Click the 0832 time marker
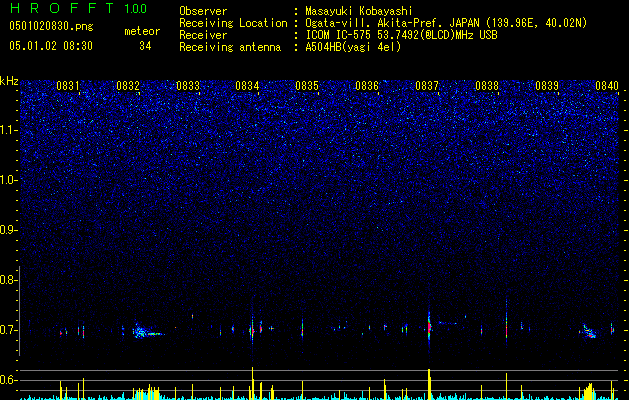The width and height of the screenshot is (629, 400). point(128,85)
